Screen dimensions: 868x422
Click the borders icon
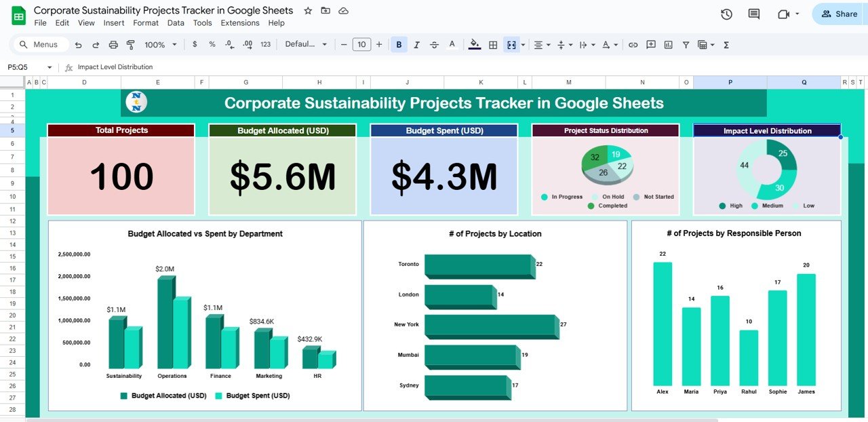(493, 44)
